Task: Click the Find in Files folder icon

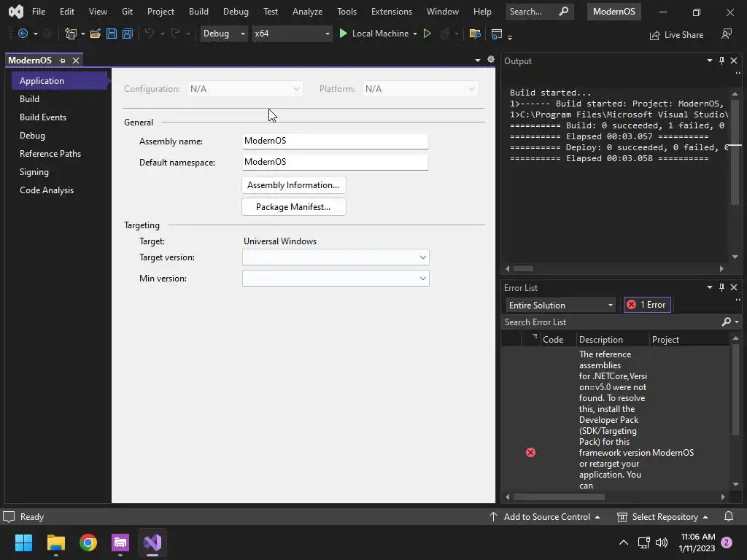Action: pyautogui.click(x=475, y=34)
